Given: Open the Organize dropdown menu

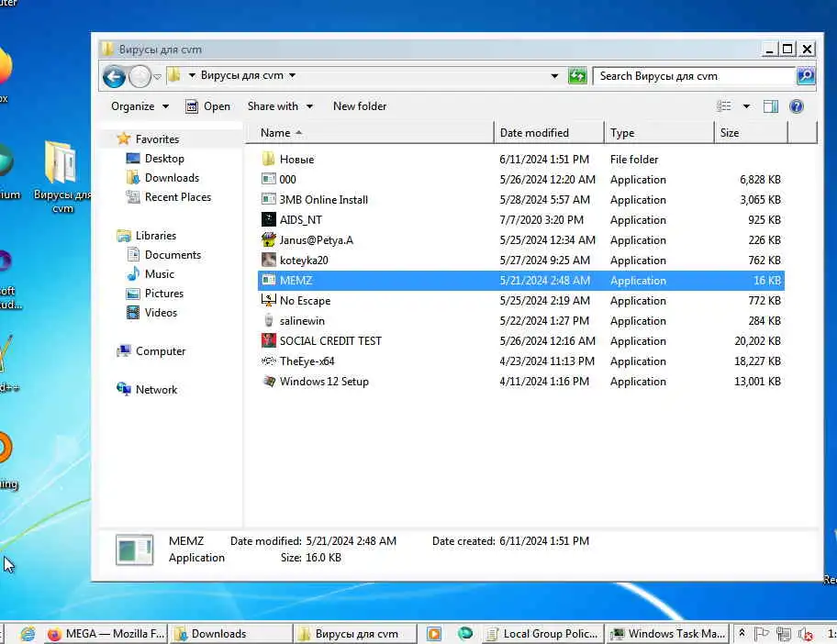Looking at the screenshot, I should click(139, 106).
